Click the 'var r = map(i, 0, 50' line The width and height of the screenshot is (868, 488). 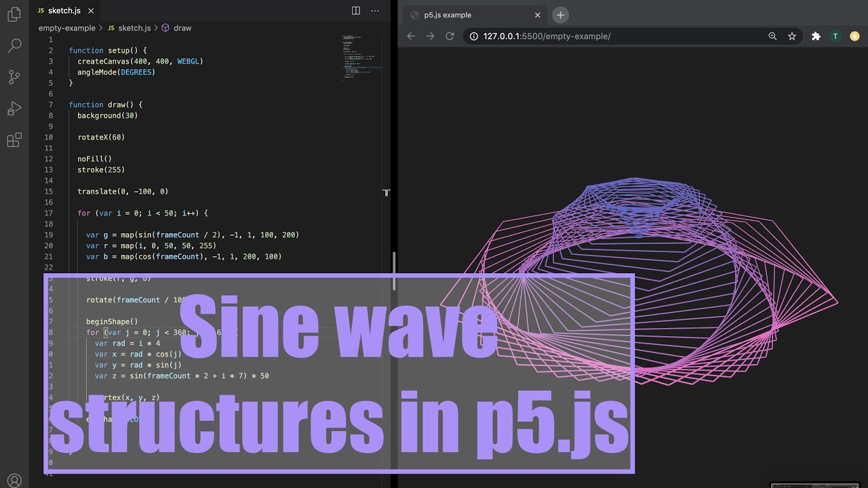151,245
